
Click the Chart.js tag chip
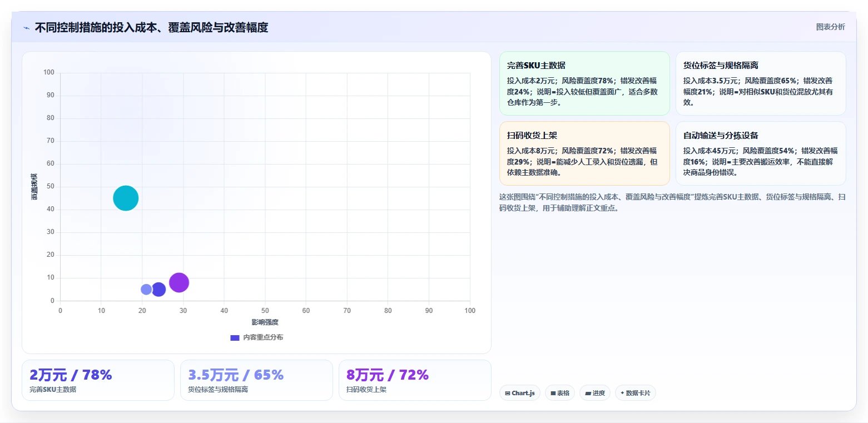click(520, 393)
